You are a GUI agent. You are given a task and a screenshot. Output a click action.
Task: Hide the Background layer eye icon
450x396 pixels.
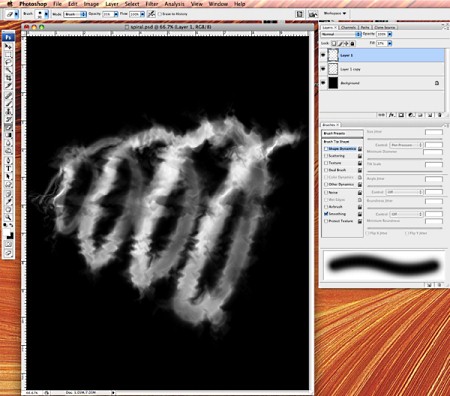tap(323, 83)
